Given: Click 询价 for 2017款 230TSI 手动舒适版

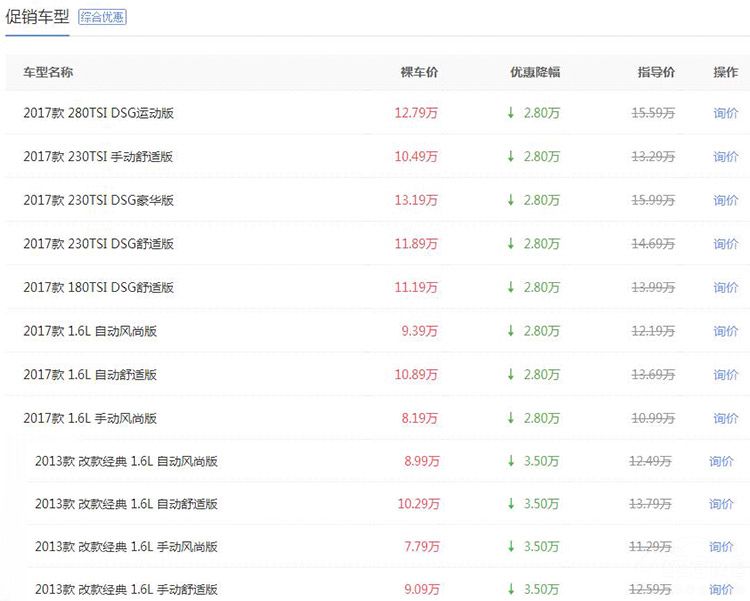Looking at the screenshot, I should (725, 157).
